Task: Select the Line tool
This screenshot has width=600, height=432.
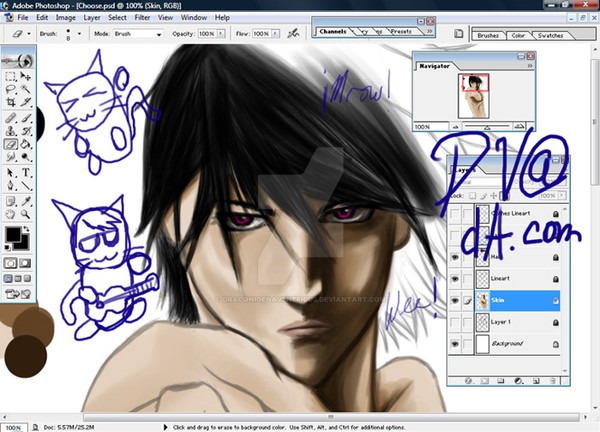Action: point(26,186)
